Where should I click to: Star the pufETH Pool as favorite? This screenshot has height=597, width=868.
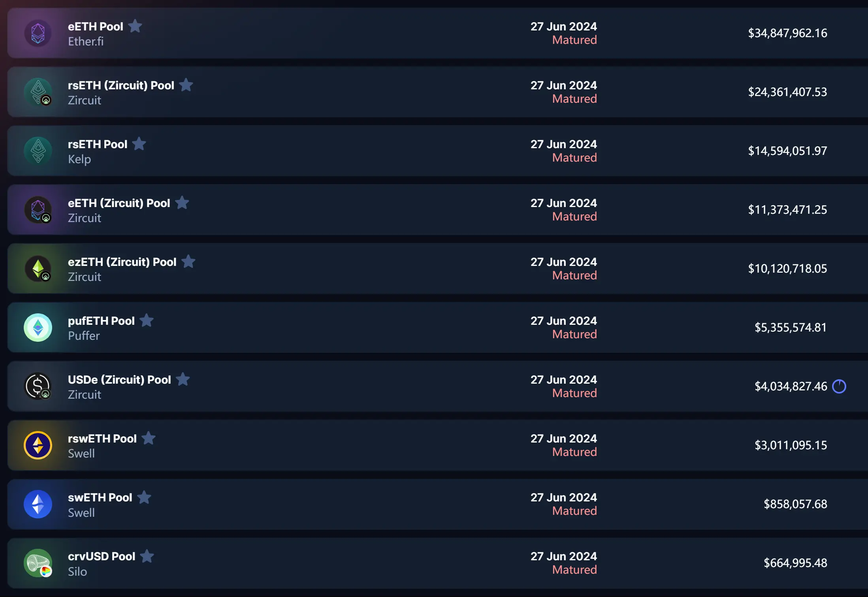click(x=147, y=321)
